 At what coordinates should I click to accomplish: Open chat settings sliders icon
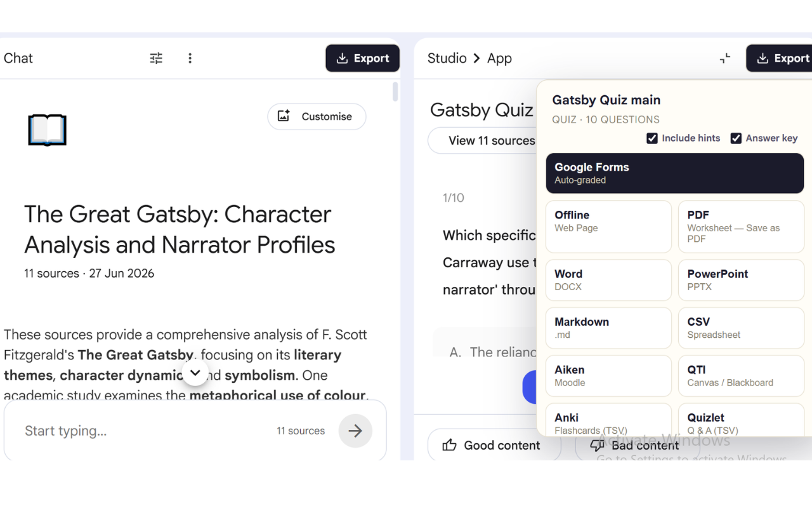[156, 58]
